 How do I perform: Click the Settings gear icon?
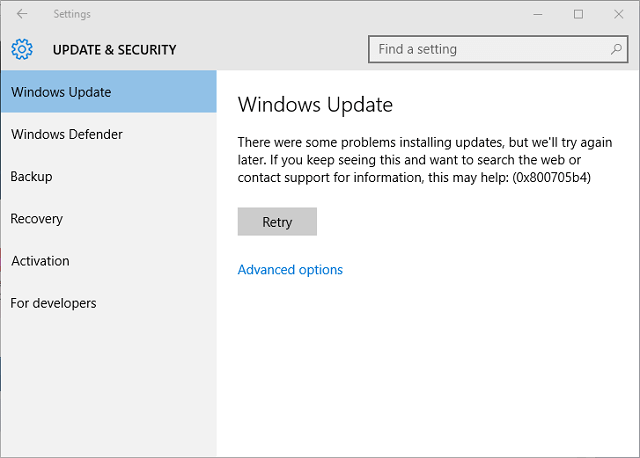pyautogui.click(x=22, y=49)
